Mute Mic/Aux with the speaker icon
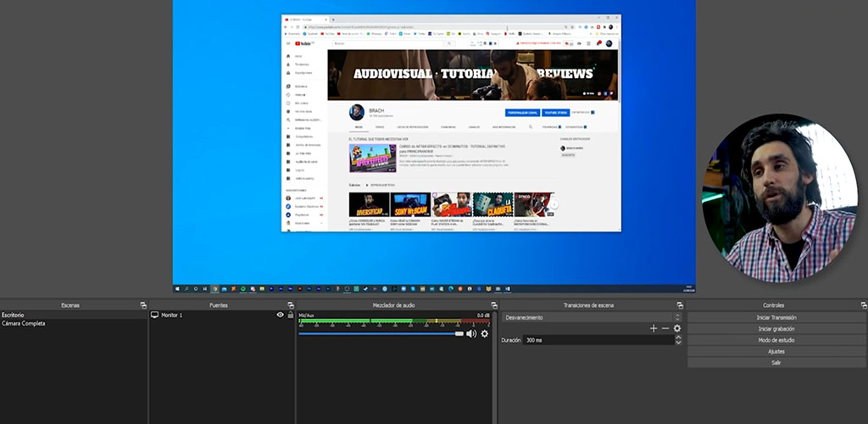Viewport: 868px width, 424px height. [470, 334]
